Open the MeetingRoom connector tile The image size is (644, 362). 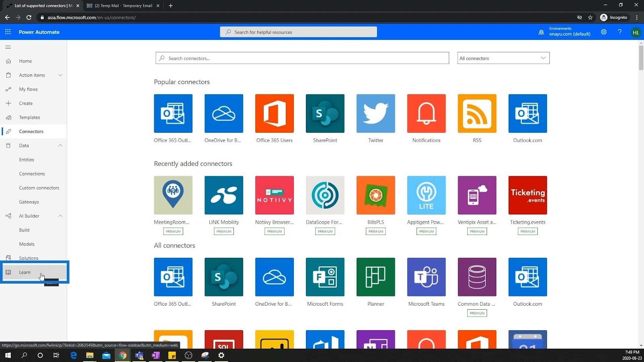(173, 195)
